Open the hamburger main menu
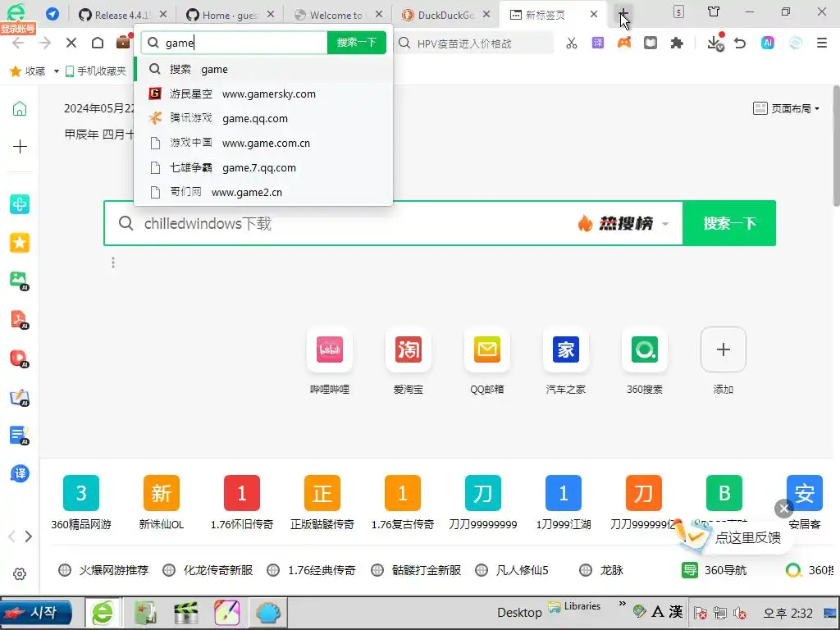 coord(822,43)
